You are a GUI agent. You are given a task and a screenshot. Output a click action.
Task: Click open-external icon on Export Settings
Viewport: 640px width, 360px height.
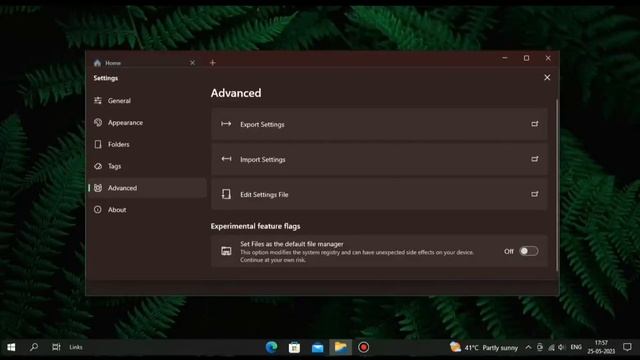(535, 124)
